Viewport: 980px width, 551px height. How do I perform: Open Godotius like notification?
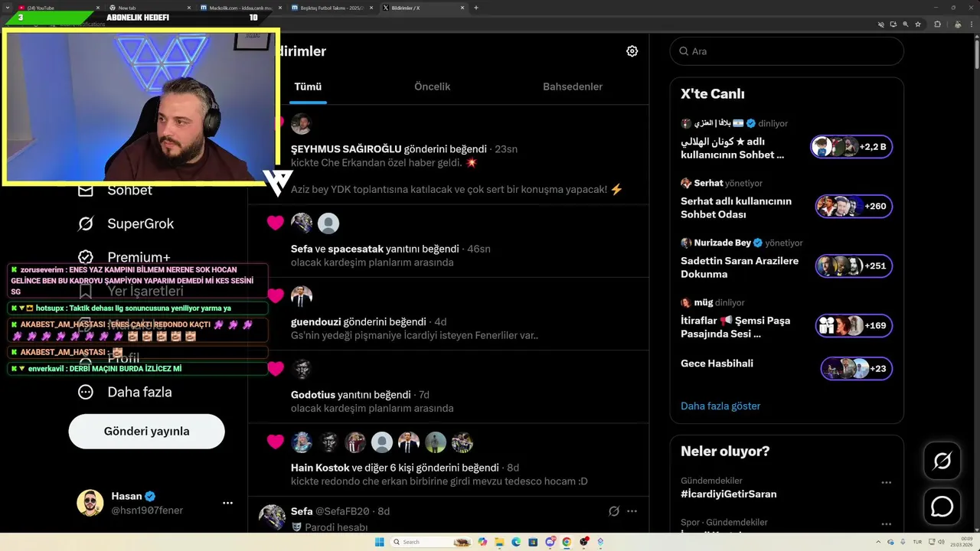click(x=448, y=387)
